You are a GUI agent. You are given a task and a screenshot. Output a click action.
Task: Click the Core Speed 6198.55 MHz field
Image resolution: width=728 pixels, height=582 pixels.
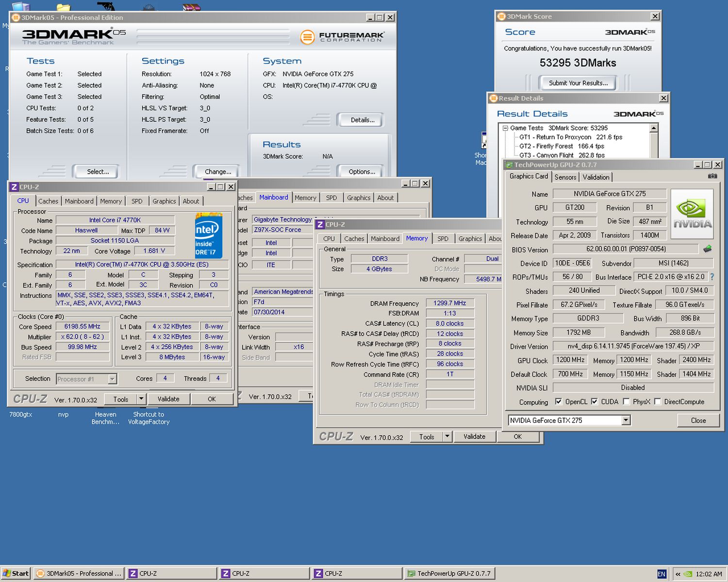(82, 326)
